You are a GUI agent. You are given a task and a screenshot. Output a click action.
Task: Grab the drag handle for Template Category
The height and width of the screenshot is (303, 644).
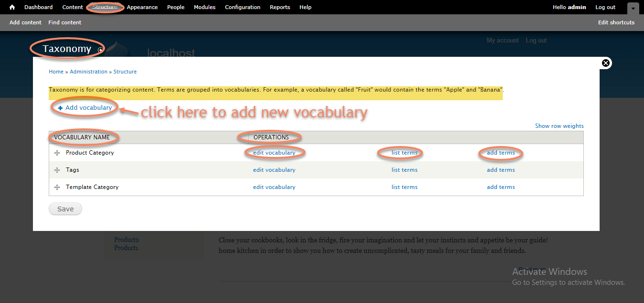tap(57, 187)
